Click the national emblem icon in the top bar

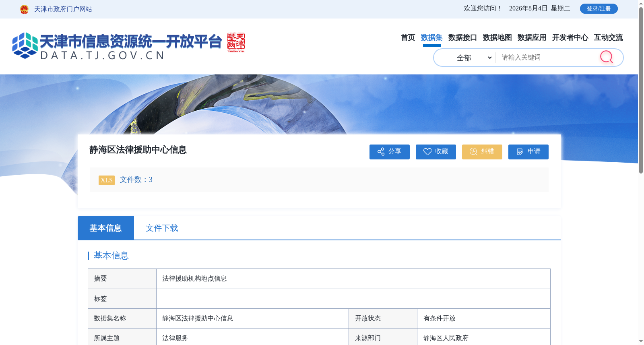point(24,9)
